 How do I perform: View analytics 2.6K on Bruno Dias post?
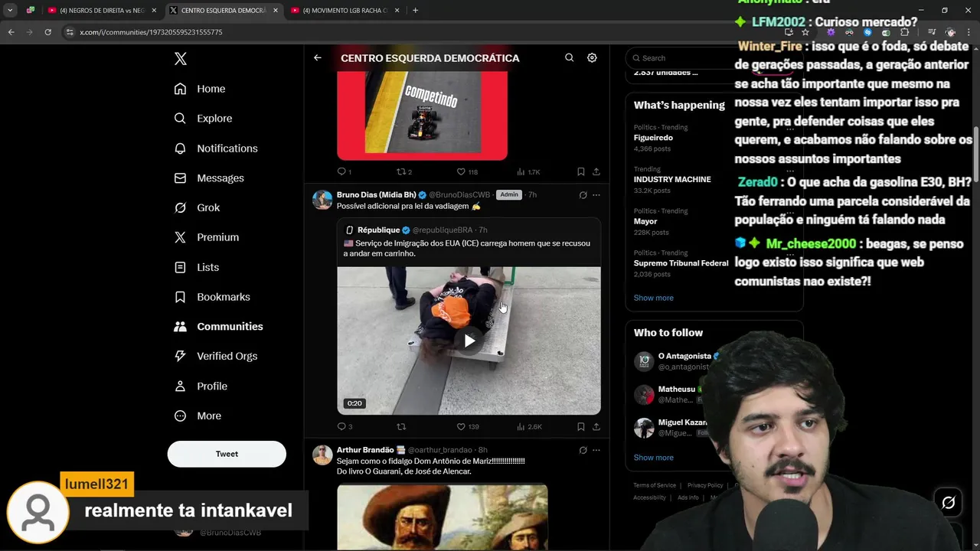point(529,426)
